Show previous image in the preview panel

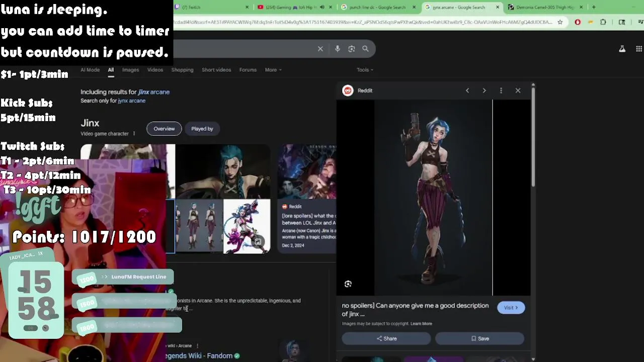467,90
